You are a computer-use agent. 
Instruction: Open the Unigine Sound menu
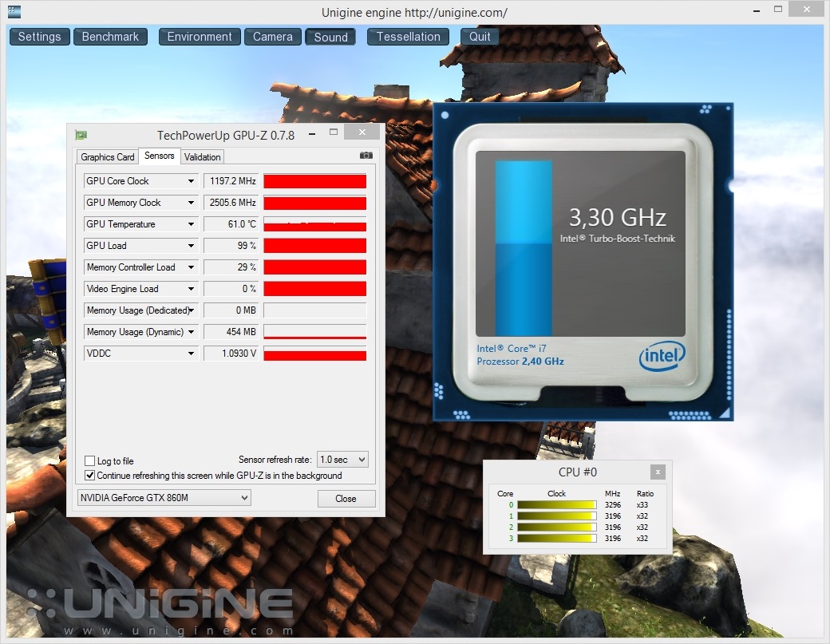click(330, 37)
